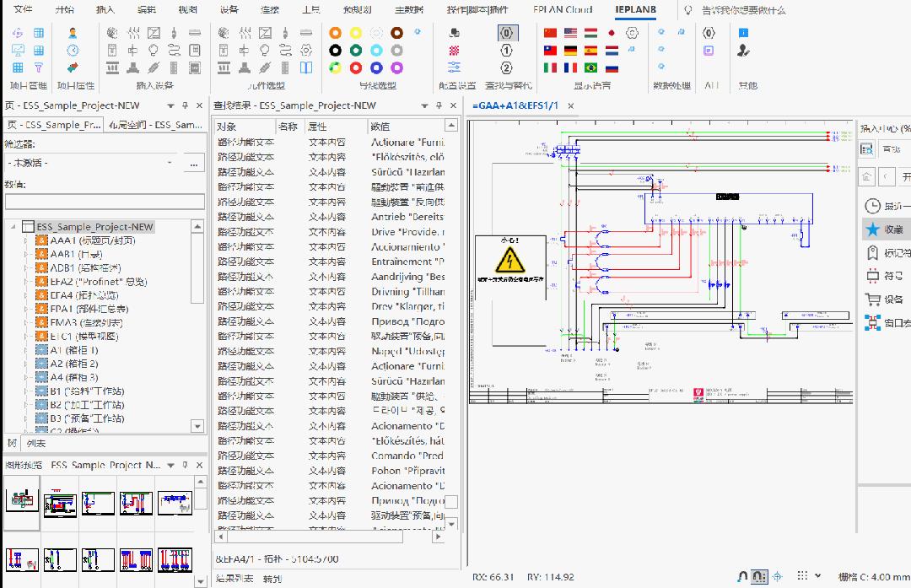Open the EPLAN Cloud ribbon tab
The image size is (911, 588).
pyautogui.click(x=563, y=9)
